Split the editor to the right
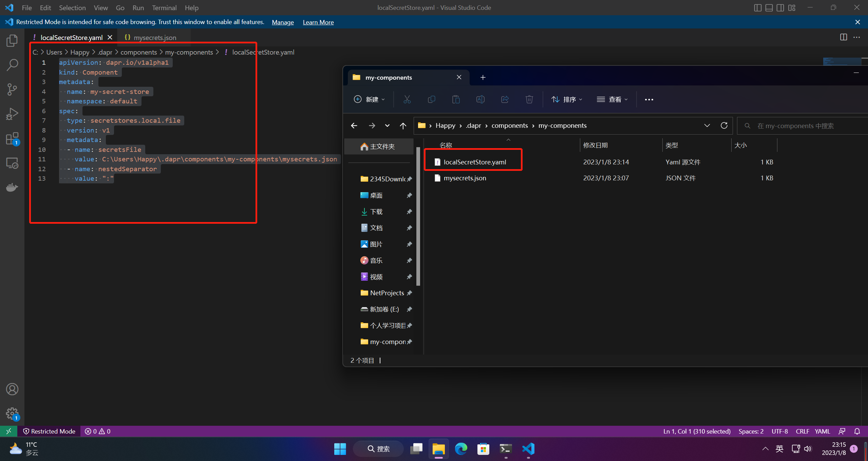The height and width of the screenshot is (461, 868). (843, 37)
